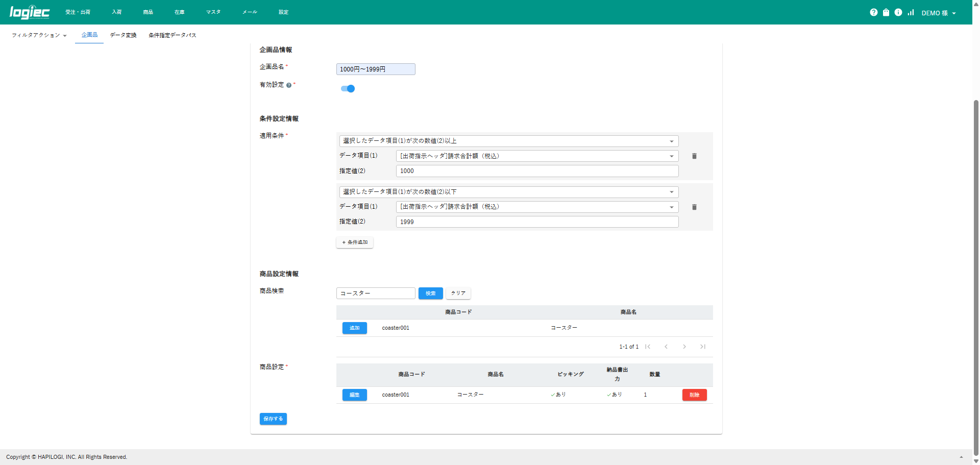Open the help question mark icon
Viewport: 980px width, 465px height.
[x=873, y=12]
